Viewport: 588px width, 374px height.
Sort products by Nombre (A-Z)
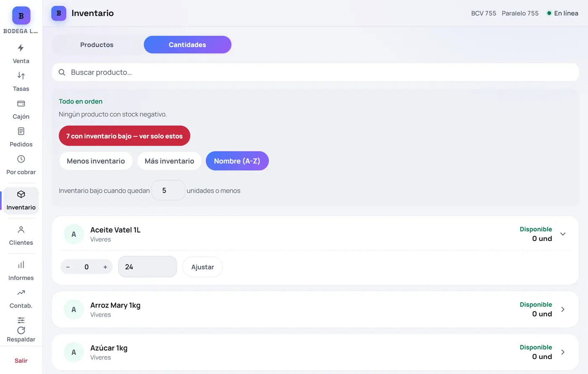pos(237,161)
